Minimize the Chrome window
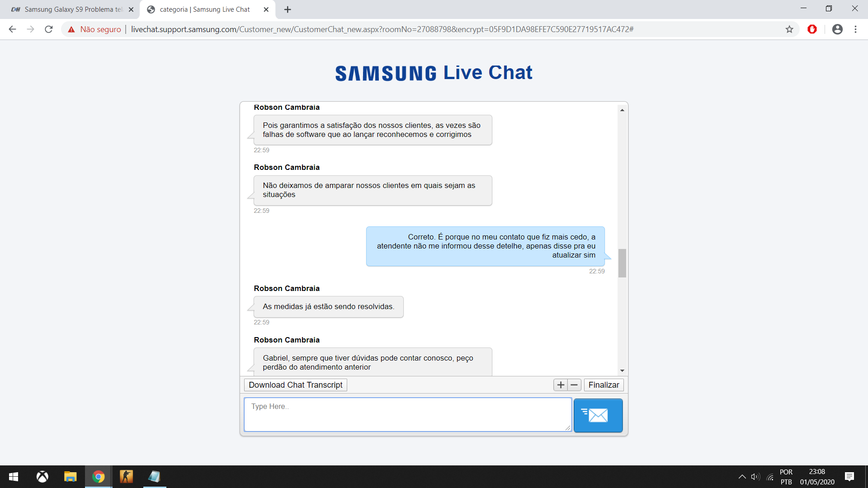 [803, 9]
